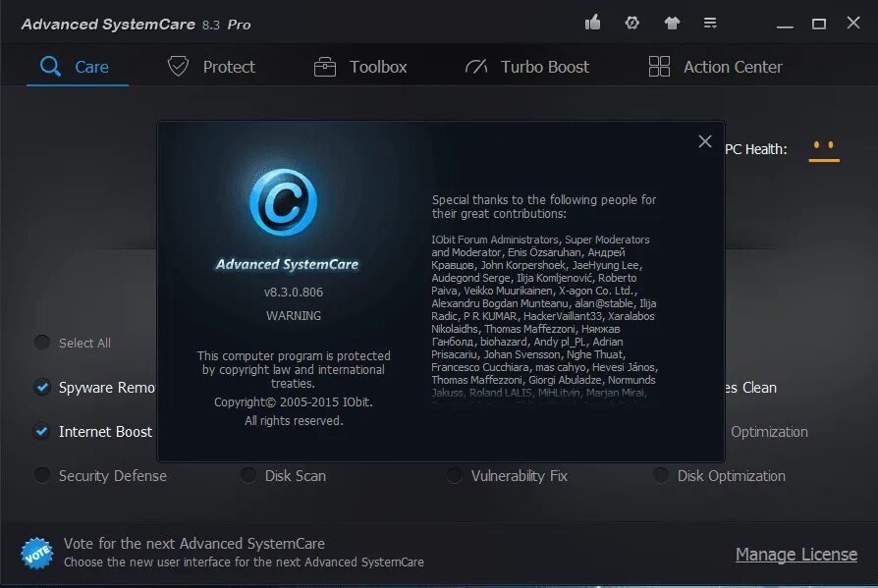Maximize the Advanced SystemCare window
Viewport: 878px width, 588px height.
(x=819, y=24)
